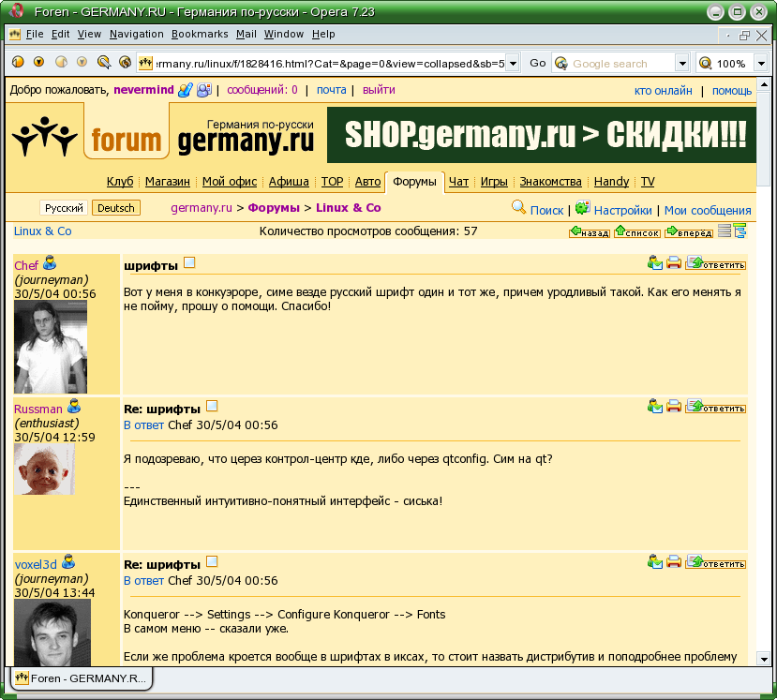Open the Bookmarks menu
777x700 pixels.
pyautogui.click(x=200, y=34)
